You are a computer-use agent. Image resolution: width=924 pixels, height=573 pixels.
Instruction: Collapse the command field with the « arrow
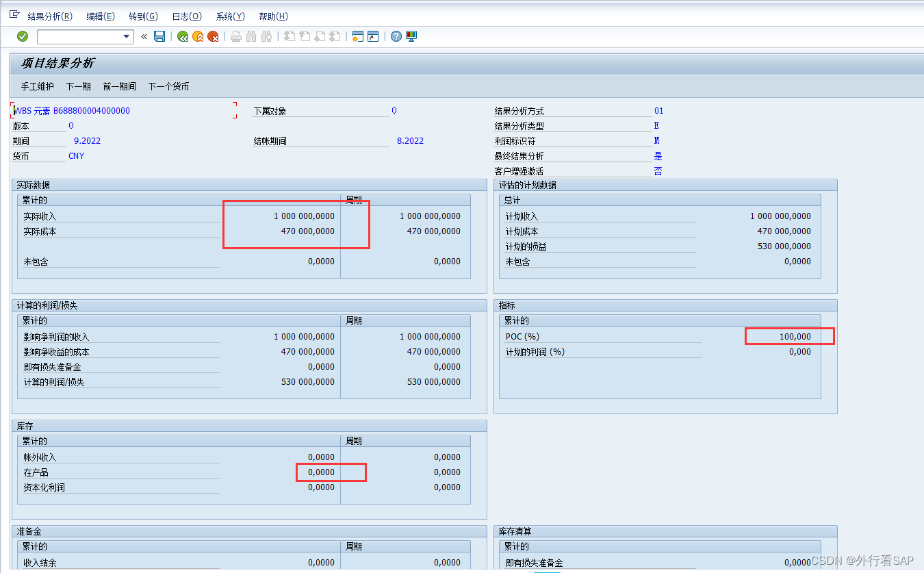144,36
